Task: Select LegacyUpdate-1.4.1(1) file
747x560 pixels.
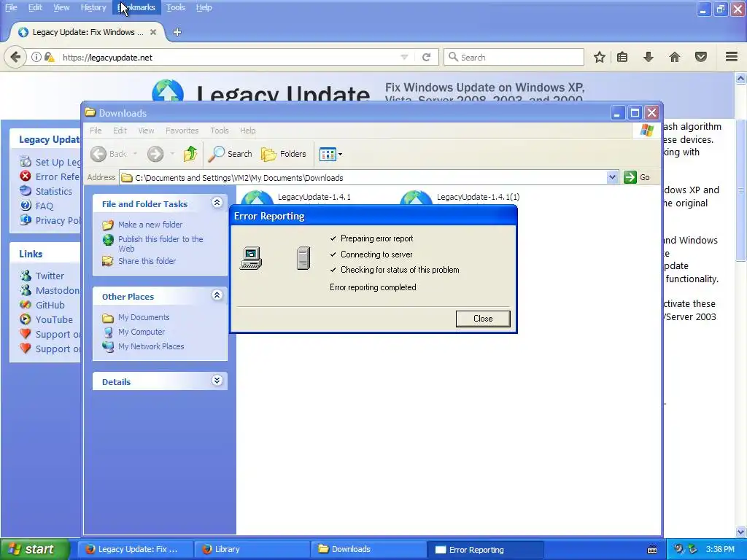Action: [x=478, y=197]
